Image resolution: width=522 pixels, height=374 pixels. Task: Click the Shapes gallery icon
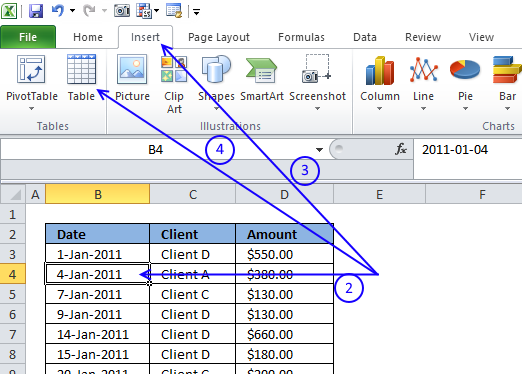click(x=216, y=69)
